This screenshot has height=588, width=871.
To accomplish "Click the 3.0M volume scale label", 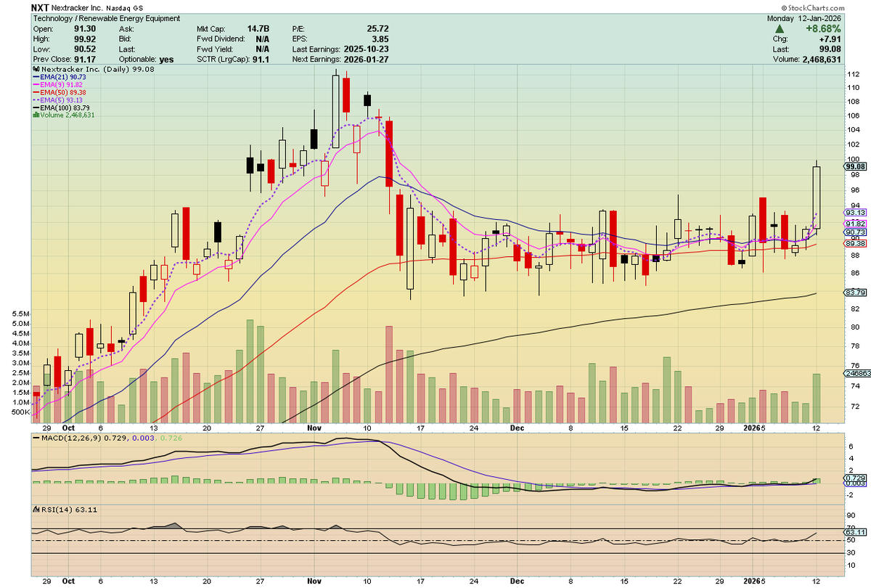I will pos(21,363).
